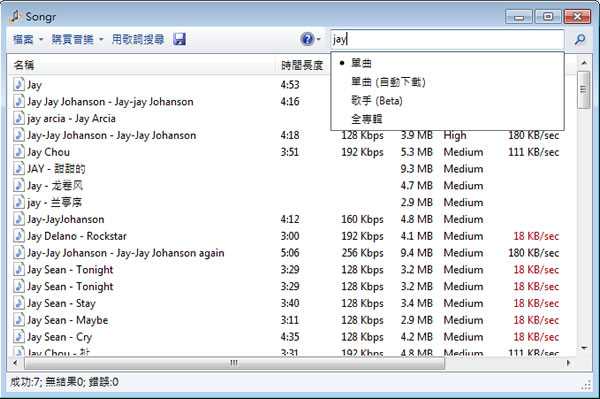Click music file icon of 'Jay-JayJohanson' row
The height and width of the screenshot is (399, 600).
coord(18,219)
